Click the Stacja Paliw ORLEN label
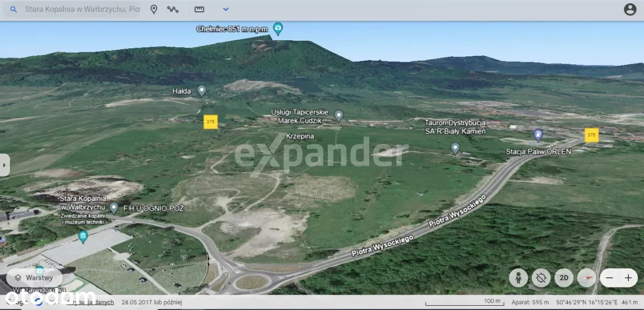 (x=538, y=152)
